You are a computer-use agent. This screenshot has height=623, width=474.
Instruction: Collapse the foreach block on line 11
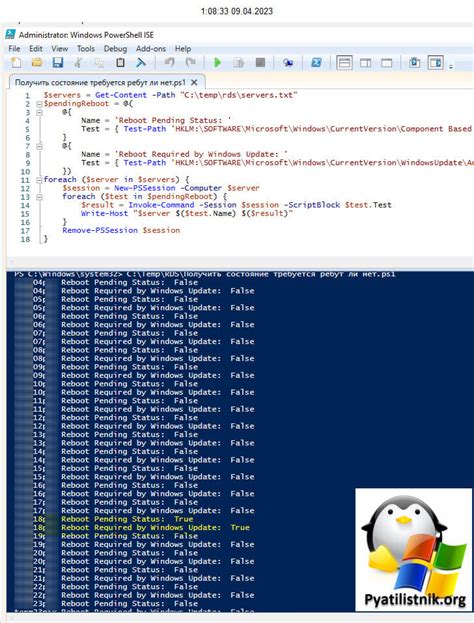(39, 180)
